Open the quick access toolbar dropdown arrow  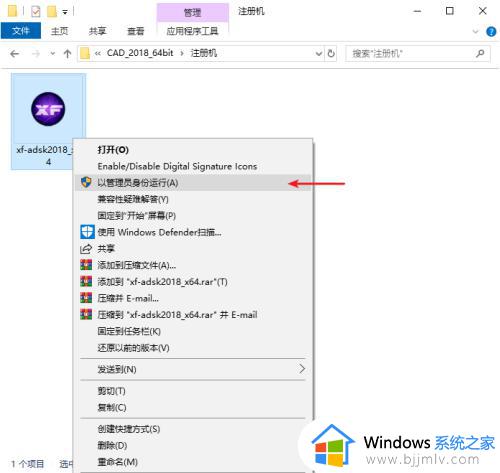coord(65,13)
